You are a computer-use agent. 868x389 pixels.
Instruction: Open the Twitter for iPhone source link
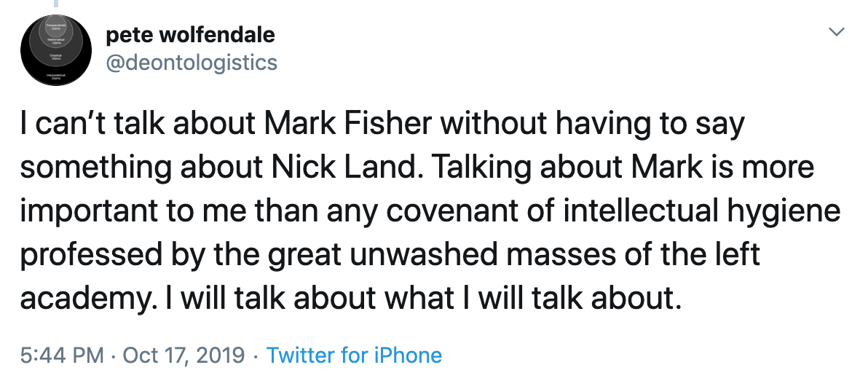click(354, 355)
